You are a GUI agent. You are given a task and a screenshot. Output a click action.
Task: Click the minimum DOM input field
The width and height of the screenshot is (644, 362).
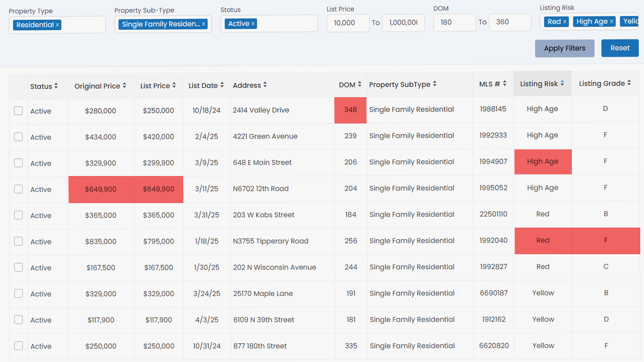(454, 22)
